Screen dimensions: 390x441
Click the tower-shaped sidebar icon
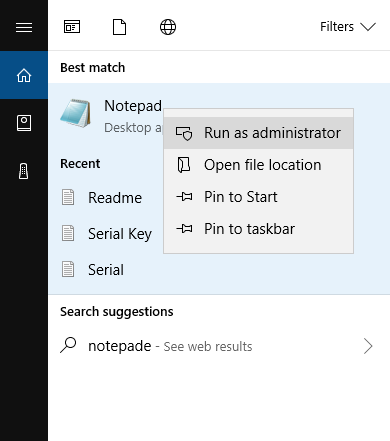tap(24, 171)
